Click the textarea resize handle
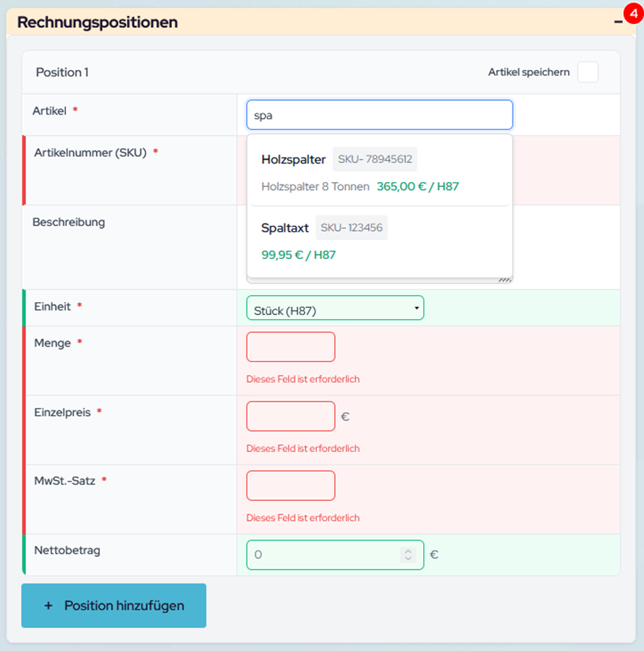644x651 pixels. [x=504, y=279]
